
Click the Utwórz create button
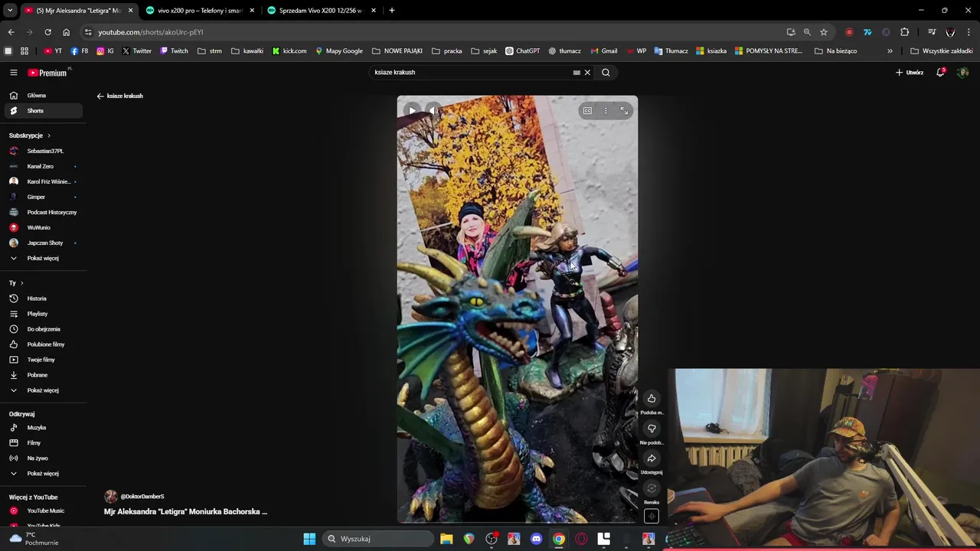tap(910, 73)
